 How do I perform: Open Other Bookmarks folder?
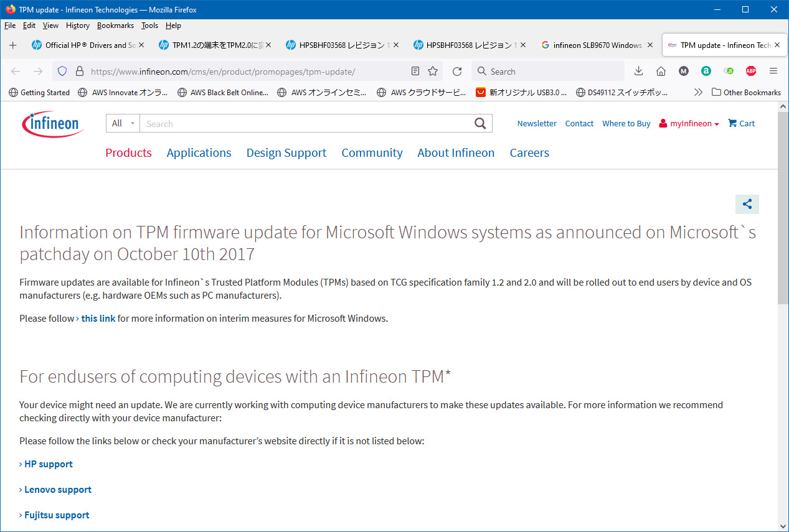point(746,92)
